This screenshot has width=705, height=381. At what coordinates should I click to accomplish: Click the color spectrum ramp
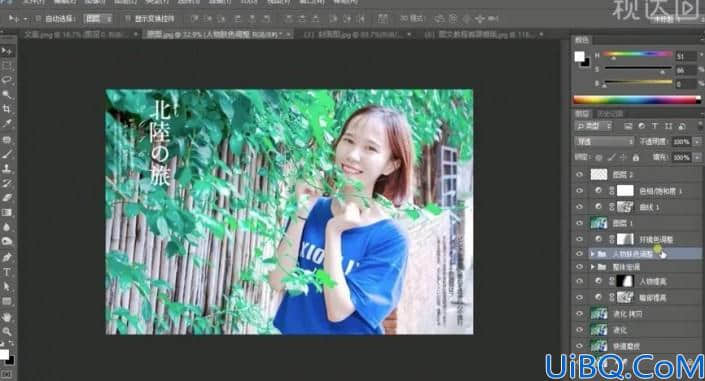637,100
